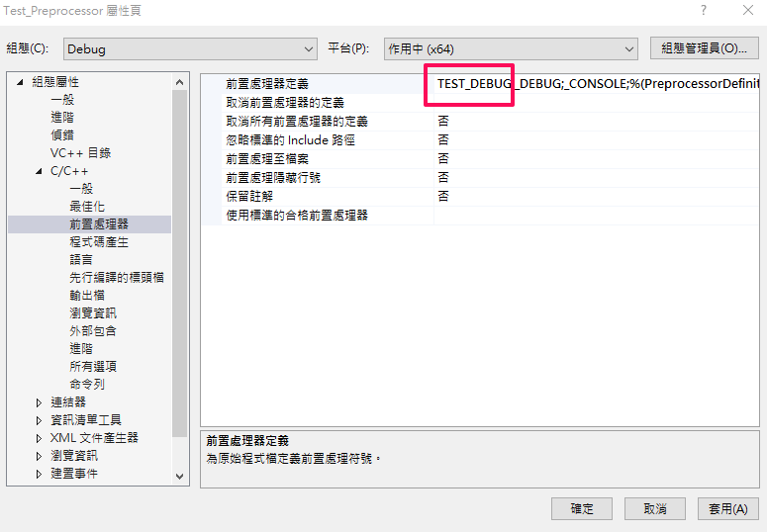Click the 組態管理員 button

705,48
